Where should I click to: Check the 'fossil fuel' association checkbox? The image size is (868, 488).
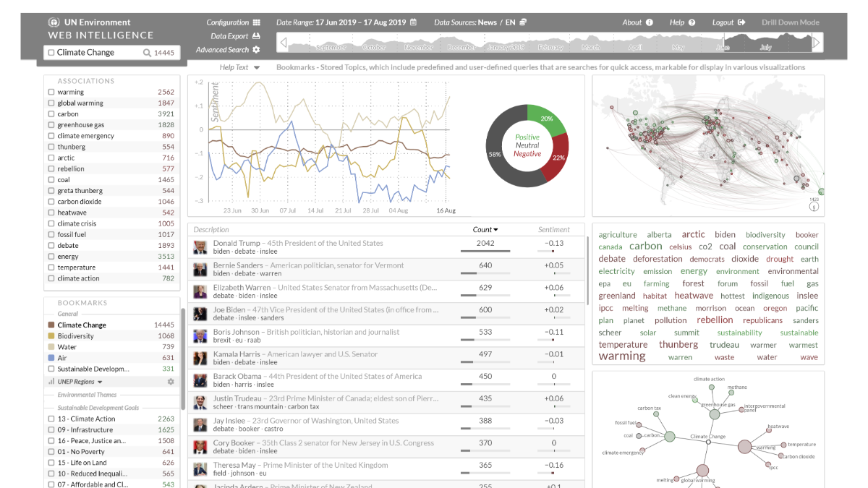point(51,235)
